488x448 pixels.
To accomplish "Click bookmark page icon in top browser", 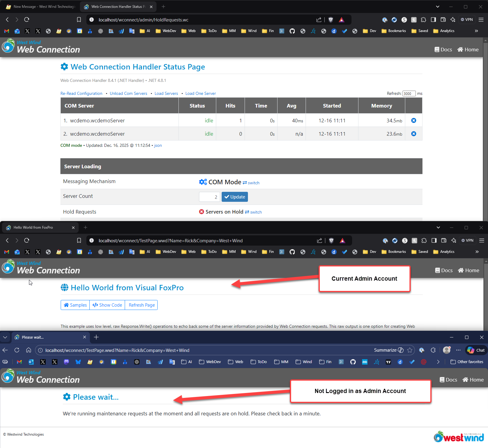I will coord(79,20).
